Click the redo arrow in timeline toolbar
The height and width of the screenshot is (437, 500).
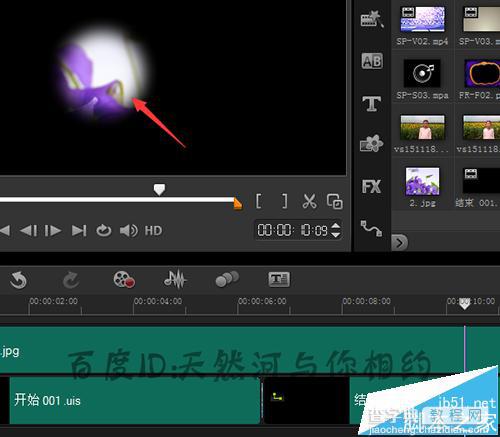tap(71, 280)
